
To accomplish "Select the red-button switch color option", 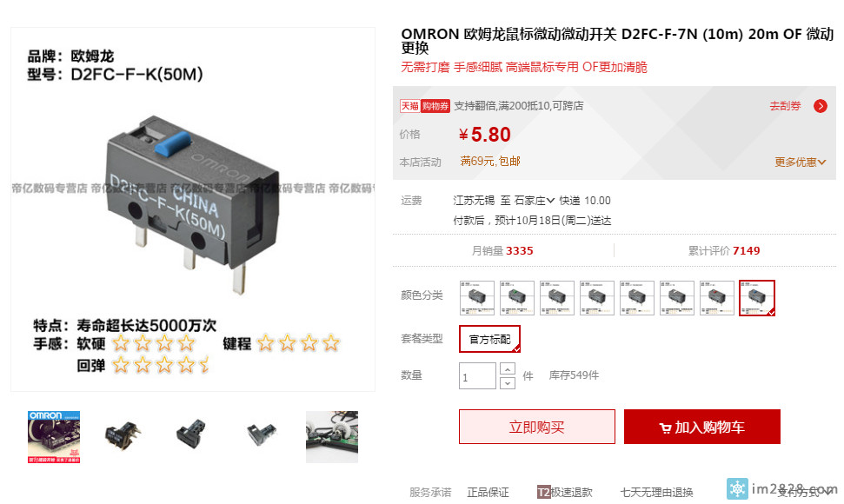I will (x=717, y=298).
